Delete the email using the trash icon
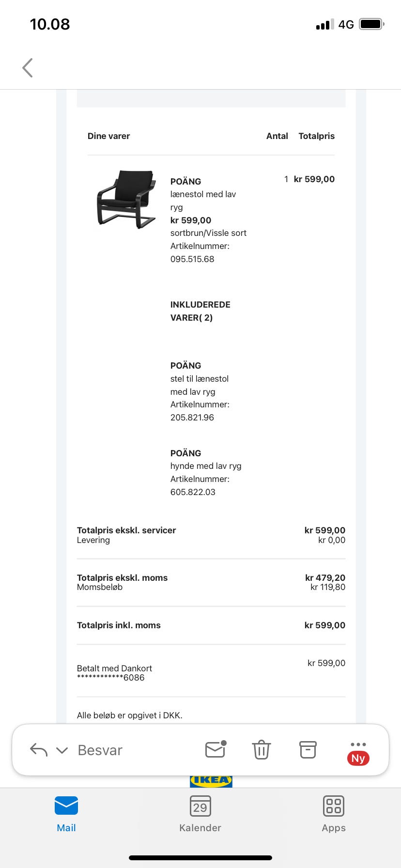Screen dimensions: 401x868 [261, 750]
